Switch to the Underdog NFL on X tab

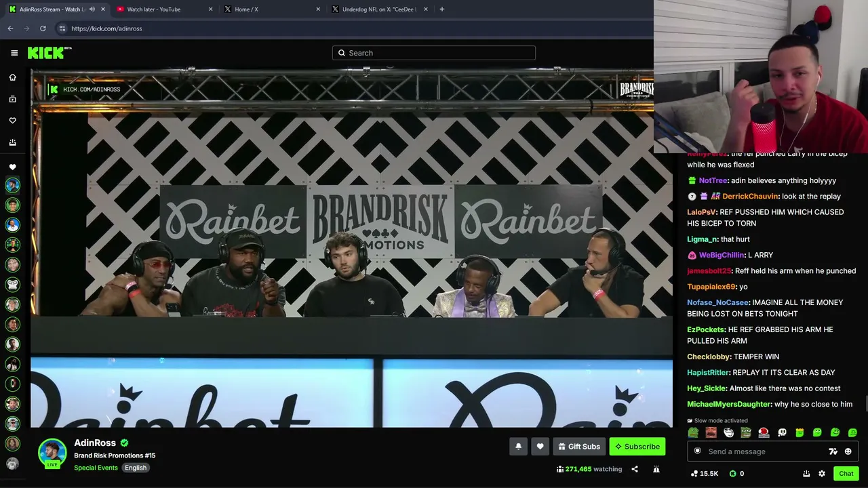[380, 9]
